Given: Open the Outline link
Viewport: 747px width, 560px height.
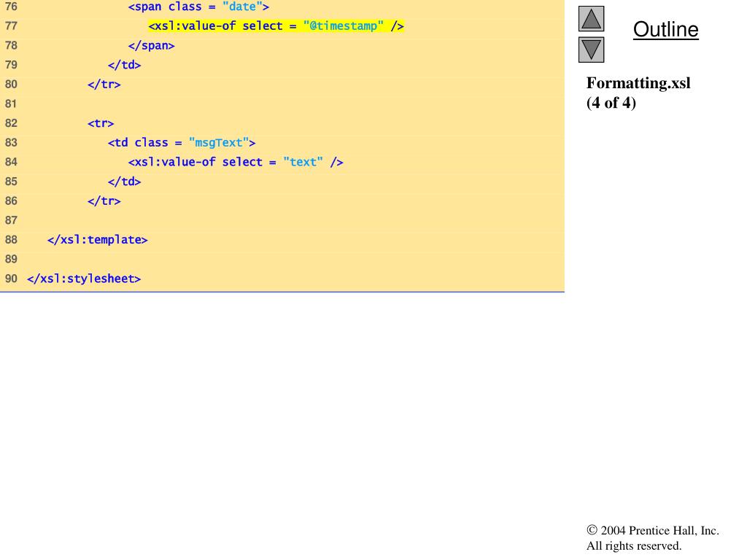Looking at the screenshot, I should pos(665,29).
